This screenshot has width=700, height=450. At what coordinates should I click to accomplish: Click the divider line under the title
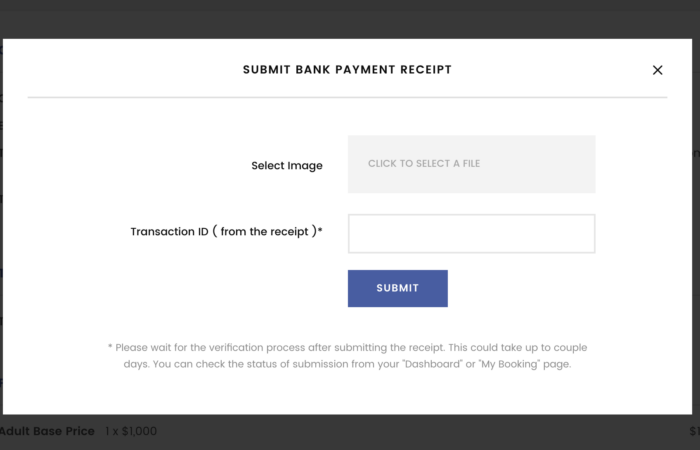[x=347, y=97]
